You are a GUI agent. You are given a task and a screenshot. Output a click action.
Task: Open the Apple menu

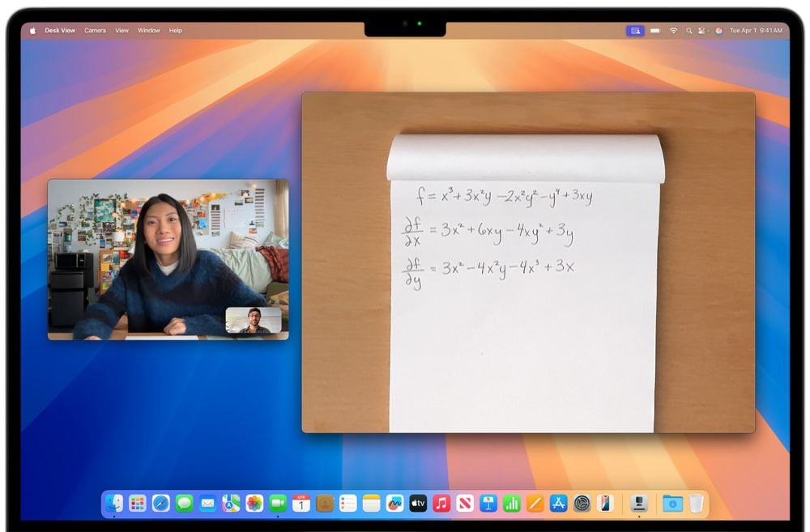click(32, 31)
